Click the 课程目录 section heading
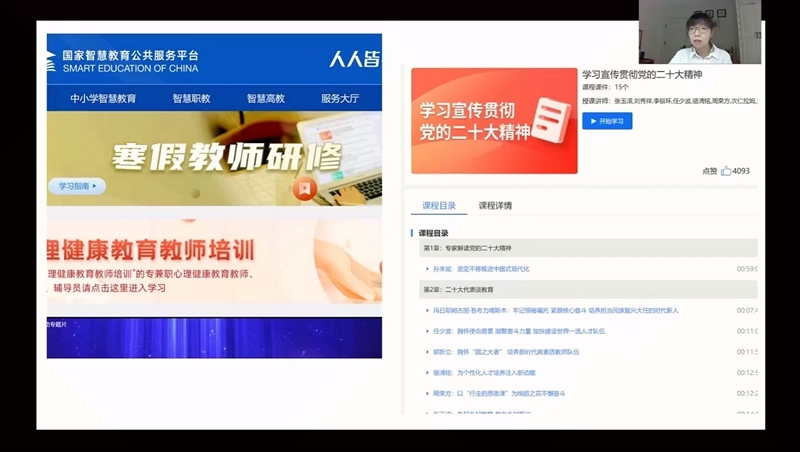Screen dimensions: 800x452 tap(433, 233)
